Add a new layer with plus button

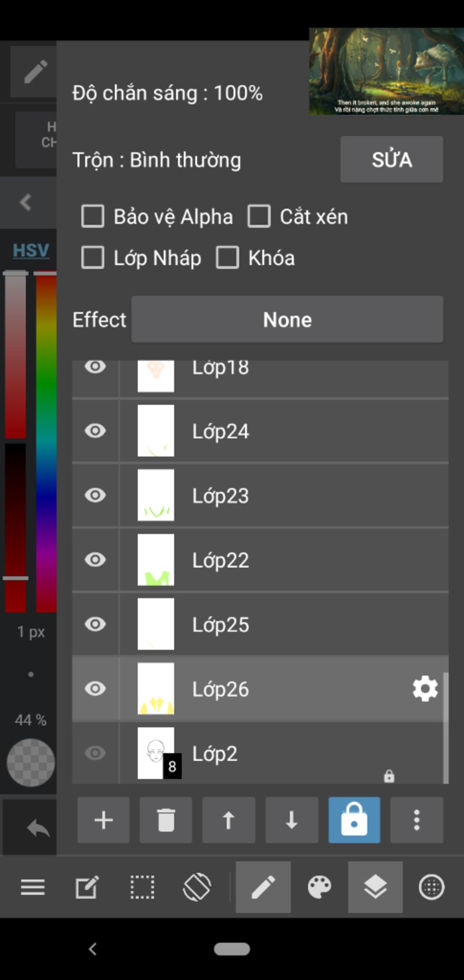coord(103,820)
